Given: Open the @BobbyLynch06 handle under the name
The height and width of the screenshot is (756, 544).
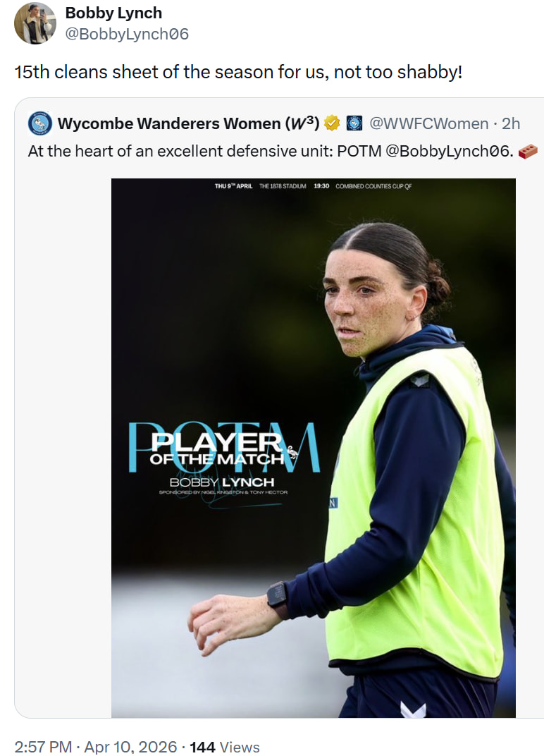Looking at the screenshot, I should coord(127,35).
